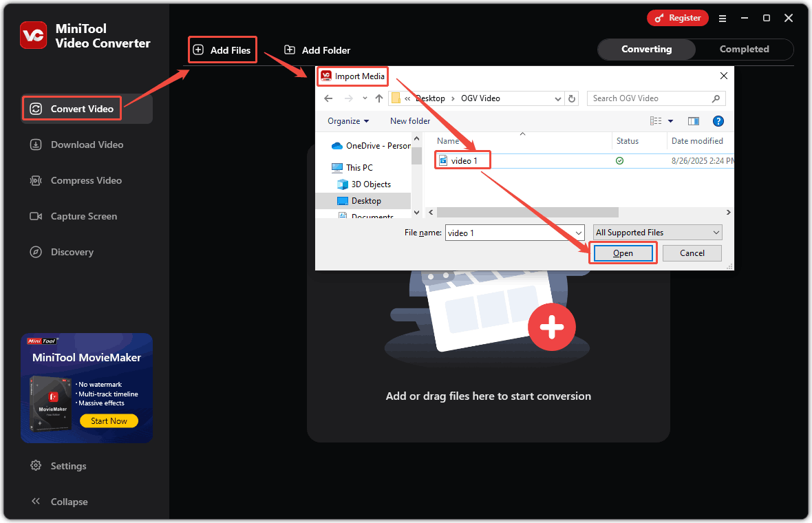Click the Cancel button
The height and width of the screenshot is (523, 812).
(692, 253)
